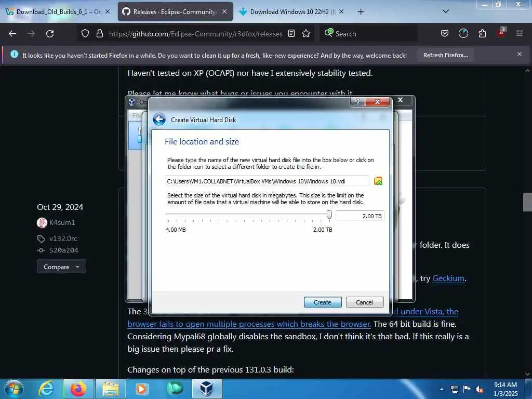Open K4sum1 author profile link
Screen dimensions: 532x399
(x=62, y=222)
